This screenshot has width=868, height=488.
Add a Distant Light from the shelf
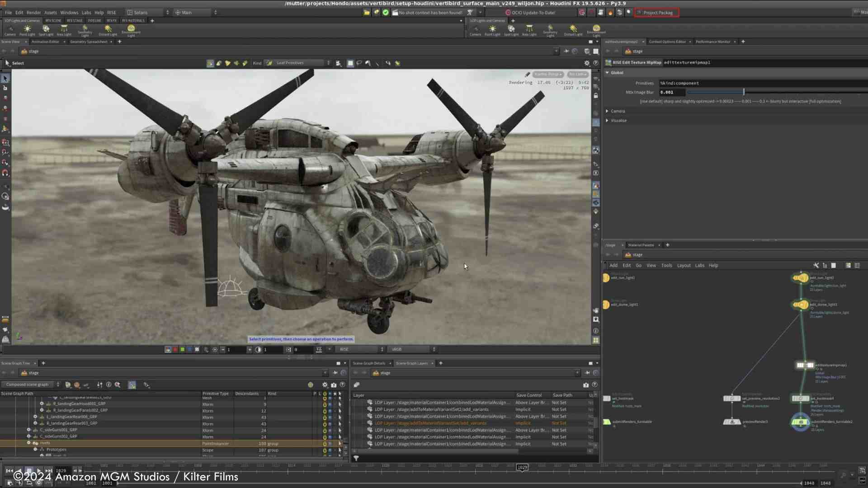pos(108,29)
